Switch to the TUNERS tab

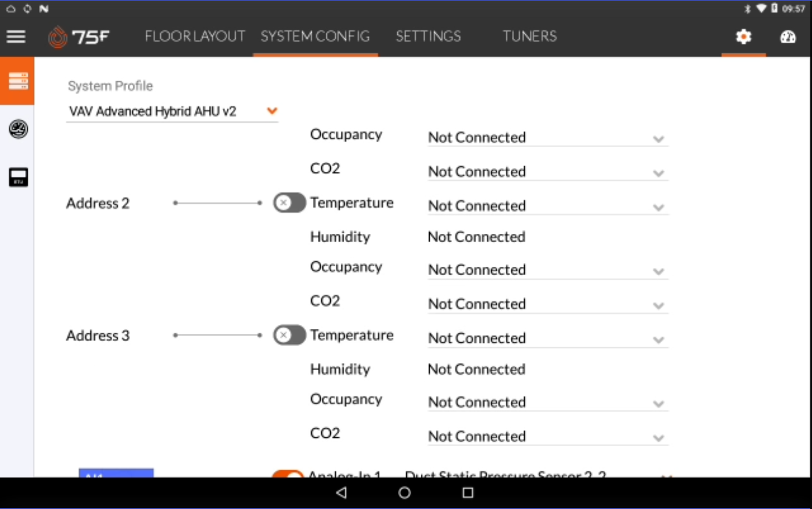[530, 37]
